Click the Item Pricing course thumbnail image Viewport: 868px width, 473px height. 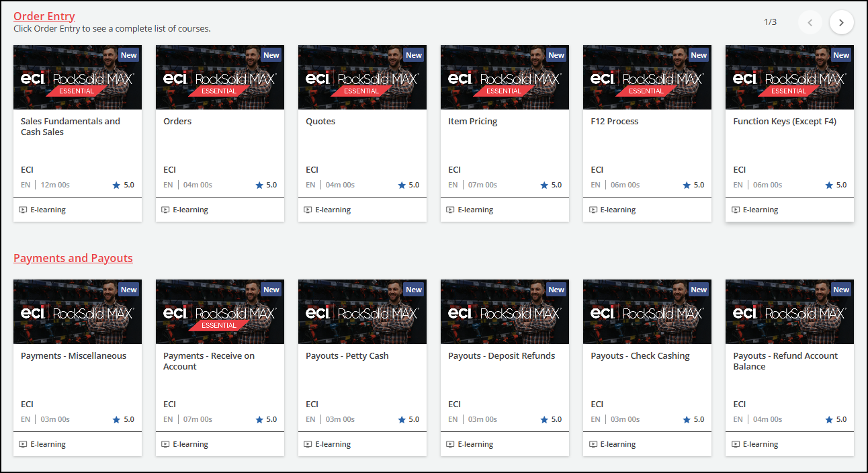[505, 77]
